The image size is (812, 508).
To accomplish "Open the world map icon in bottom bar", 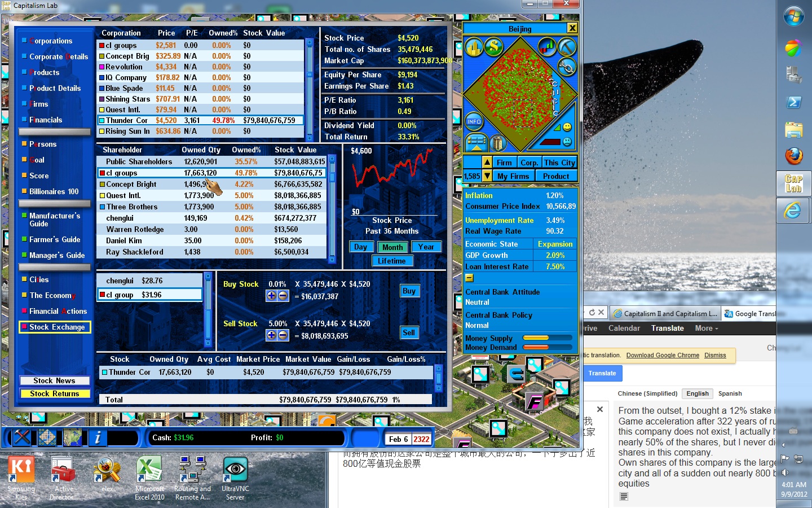I will point(72,437).
